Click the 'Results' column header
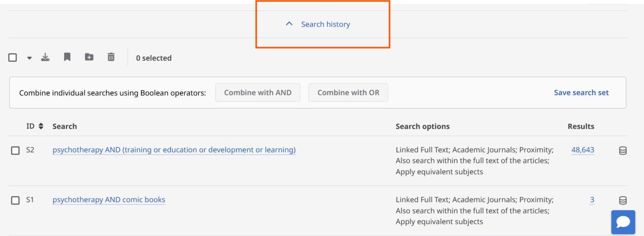The image size is (644, 236). point(581,126)
